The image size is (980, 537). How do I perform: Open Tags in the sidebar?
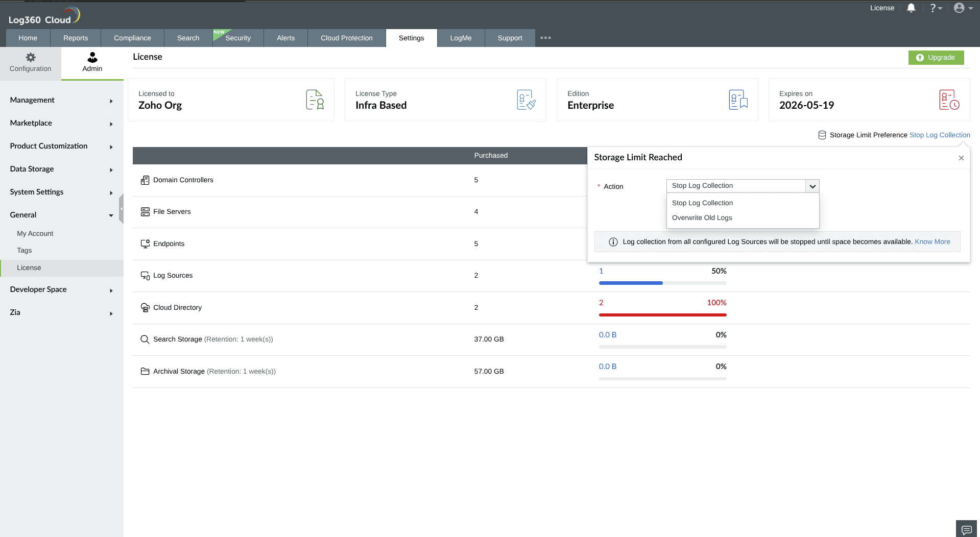[25, 250]
